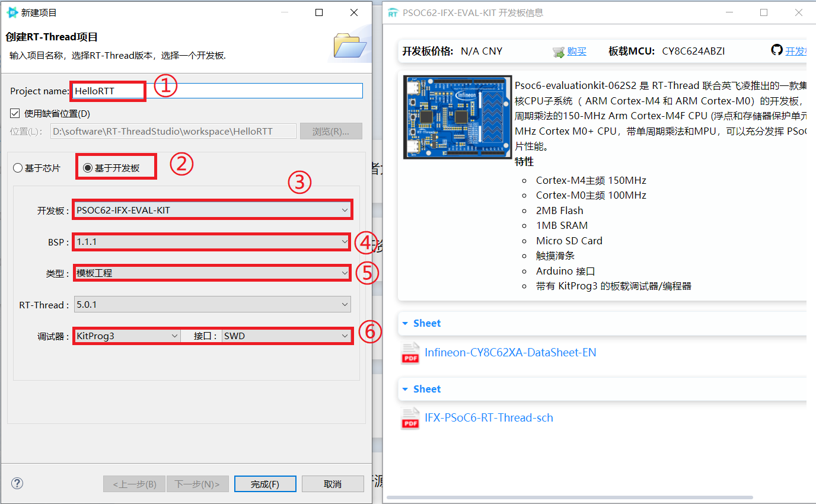Click the 下一步(N) next button
Viewport: 816px width, 504px height.
click(197, 484)
